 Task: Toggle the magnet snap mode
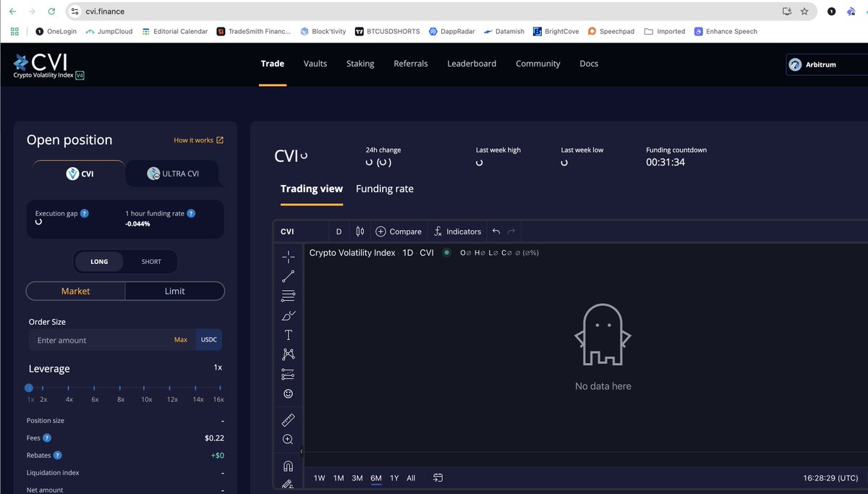click(x=288, y=467)
